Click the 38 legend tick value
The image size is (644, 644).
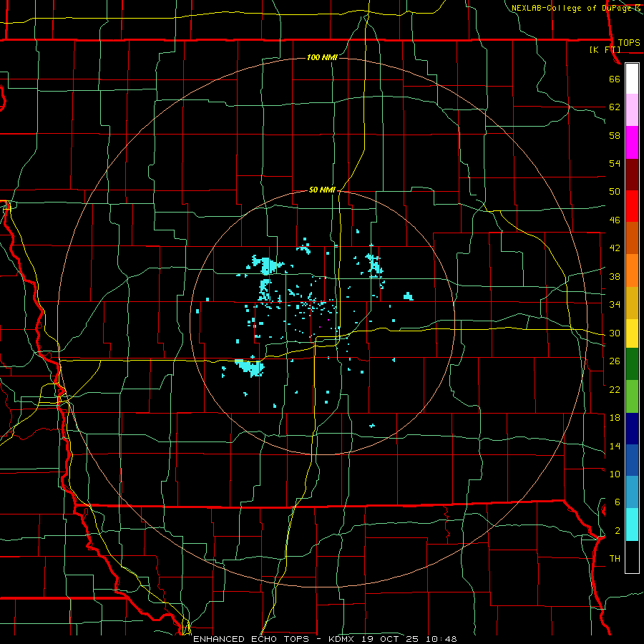pos(615,276)
